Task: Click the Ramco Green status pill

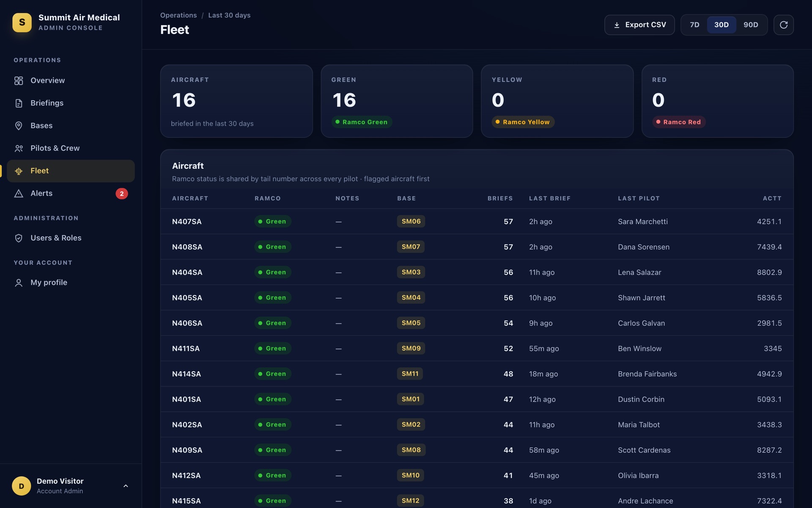Action: 362,122
